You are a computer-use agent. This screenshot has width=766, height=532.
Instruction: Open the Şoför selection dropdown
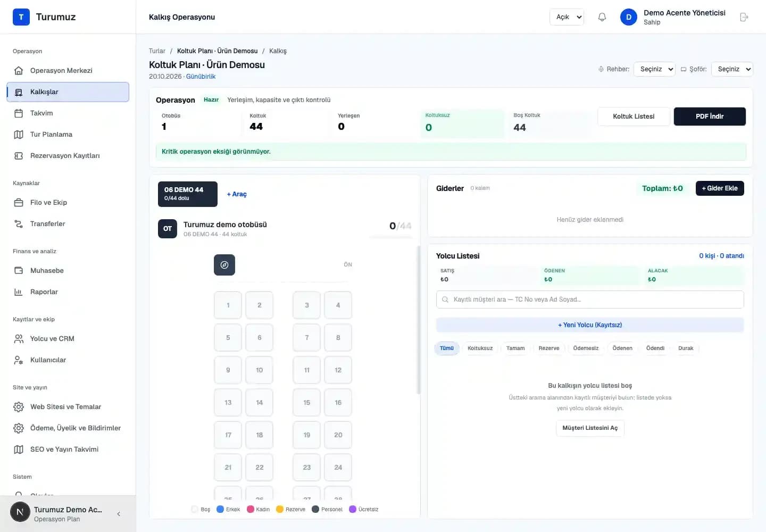pyautogui.click(x=732, y=69)
